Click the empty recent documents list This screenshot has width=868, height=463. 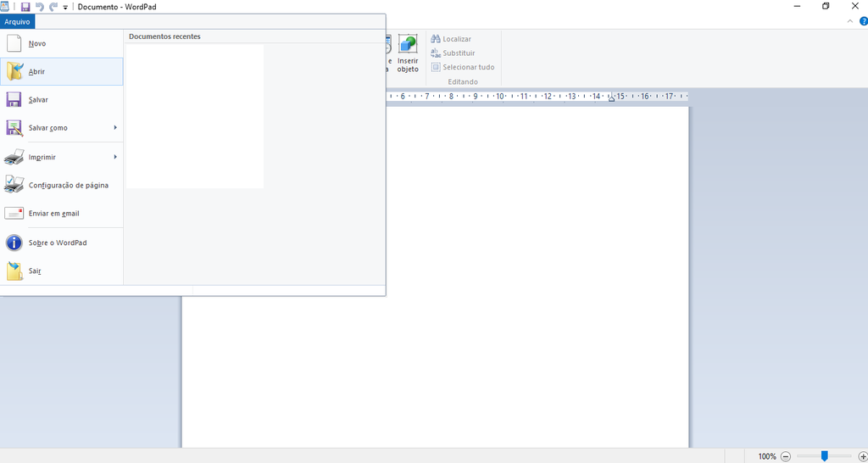(195, 116)
